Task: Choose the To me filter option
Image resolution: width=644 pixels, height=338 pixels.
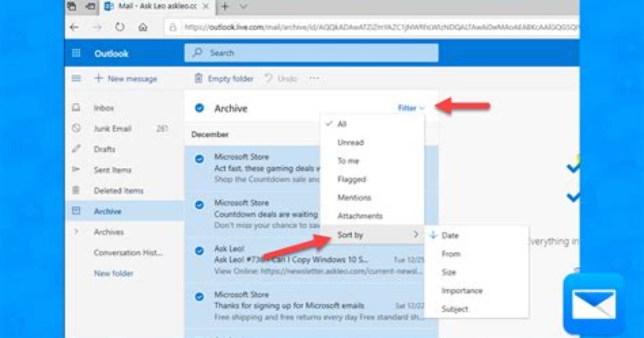Action: 373,161
